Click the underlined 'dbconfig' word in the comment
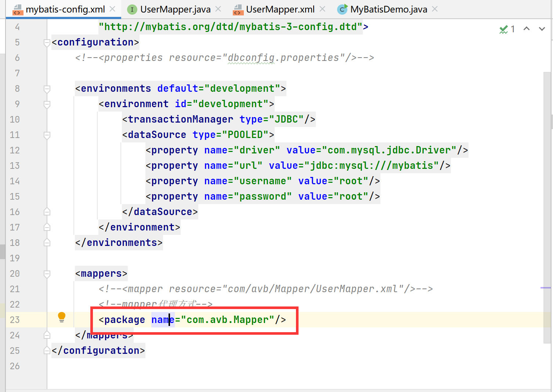553x392 pixels. (251, 58)
